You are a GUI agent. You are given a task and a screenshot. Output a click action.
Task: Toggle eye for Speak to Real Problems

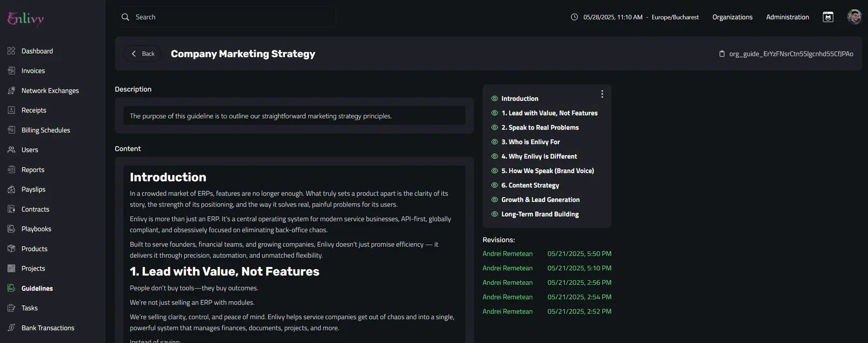click(495, 128)
